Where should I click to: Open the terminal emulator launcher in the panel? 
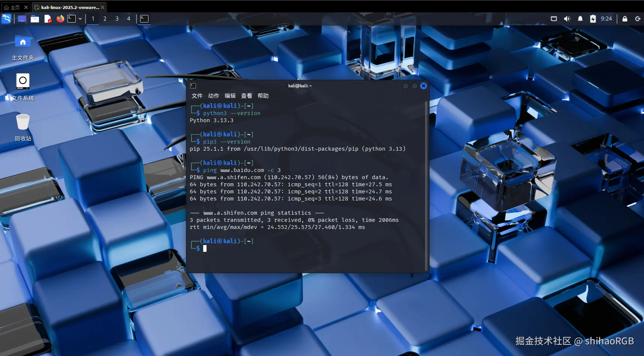click(72, 19)
